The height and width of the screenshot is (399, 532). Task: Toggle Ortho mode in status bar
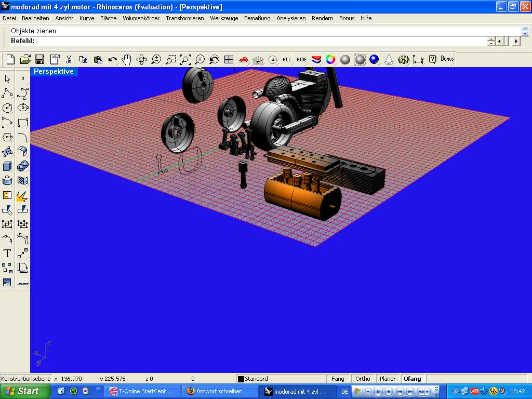[363, 379]
